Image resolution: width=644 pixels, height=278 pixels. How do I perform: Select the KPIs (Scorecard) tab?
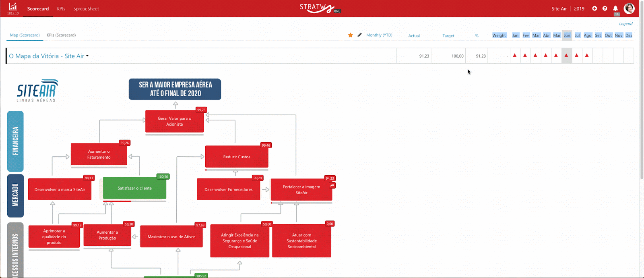click(x=61, y=35)
